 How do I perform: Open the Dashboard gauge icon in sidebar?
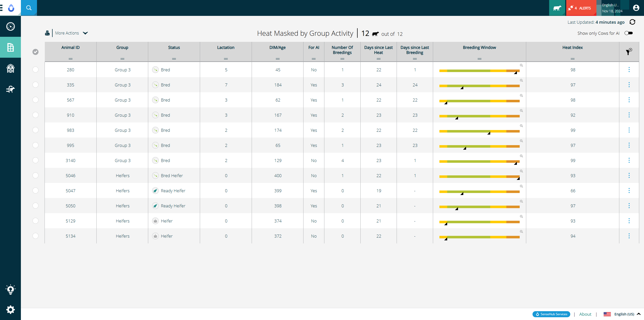pyautogui.click(x=10, y=26)
